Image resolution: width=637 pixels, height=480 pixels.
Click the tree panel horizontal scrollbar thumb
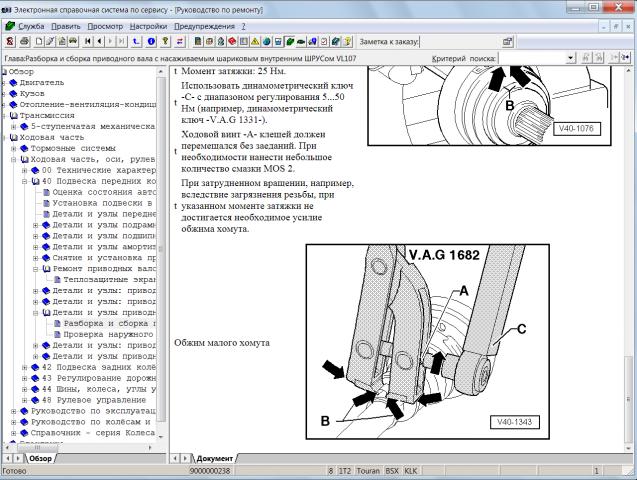click(x=38, y=447)
